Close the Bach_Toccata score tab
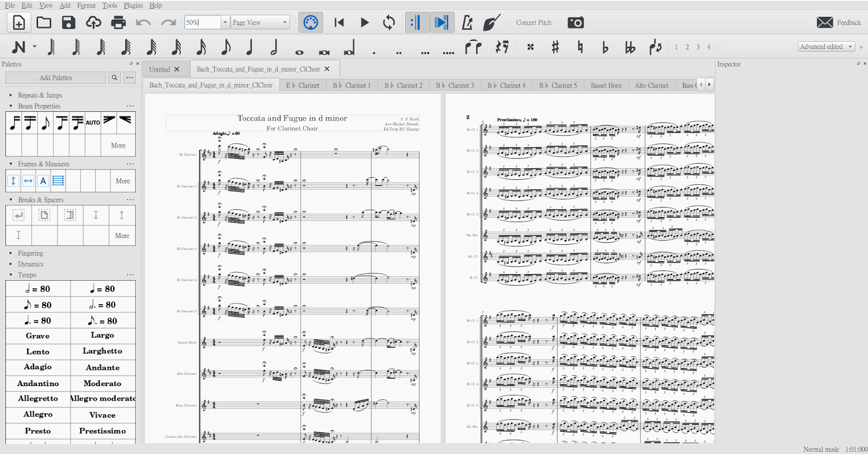Screen dimensions: 868x454 [x=327, y=69]
